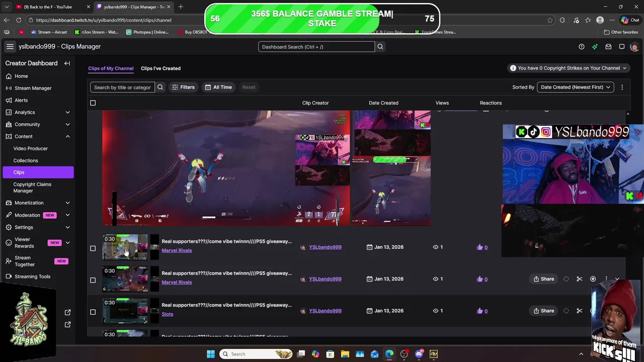The height and width of the screenshot is (362, 644).
Task: Click Share on the Slots clip
Action: [x=544, y=311]
